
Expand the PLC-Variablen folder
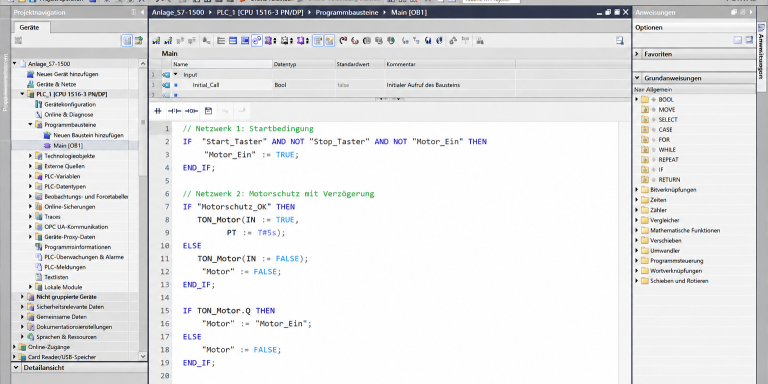(x=30, y=176)
